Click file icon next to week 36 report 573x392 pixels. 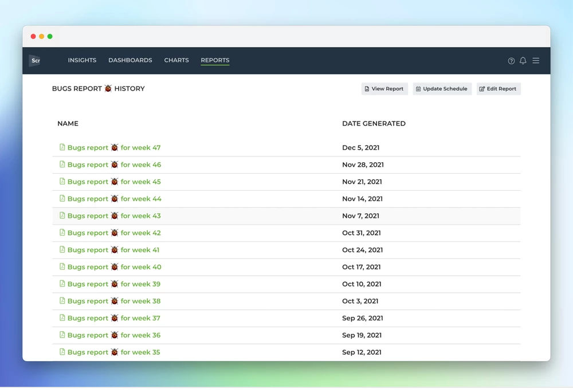(62, 335)
